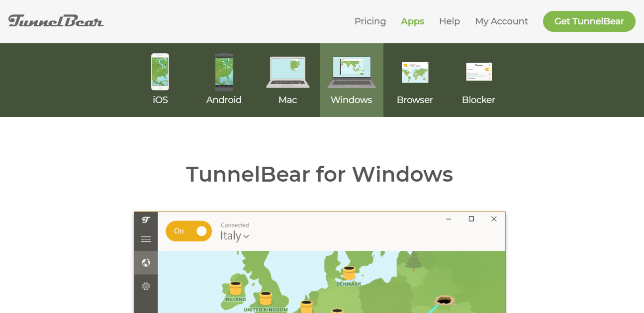Select the Mac laptop icon
Image resolution: width=644 pixels, height=313 pixels.
click(x=287, y=72)
